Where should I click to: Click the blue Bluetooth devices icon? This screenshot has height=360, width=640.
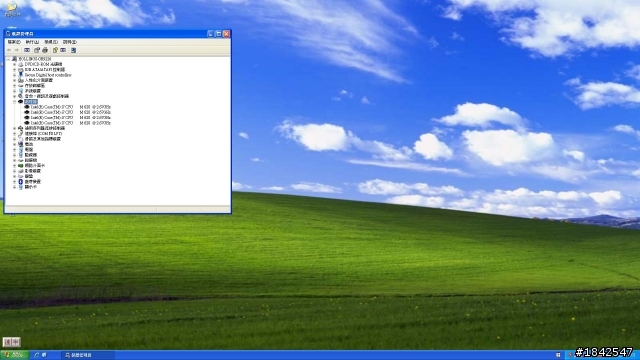(x=20, y=182)
